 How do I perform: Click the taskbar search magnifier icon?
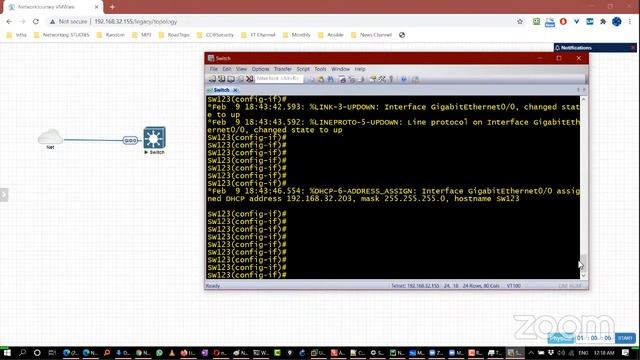point(22,353)
